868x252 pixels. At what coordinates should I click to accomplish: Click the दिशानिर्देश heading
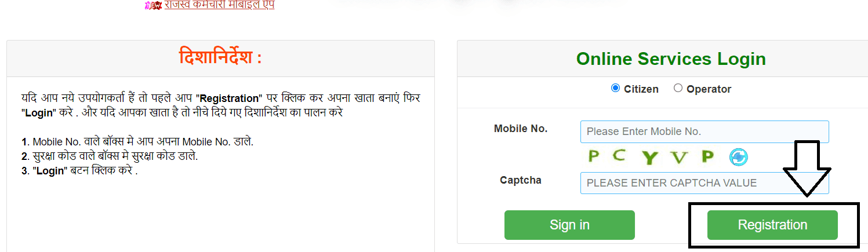pos(220,57)
